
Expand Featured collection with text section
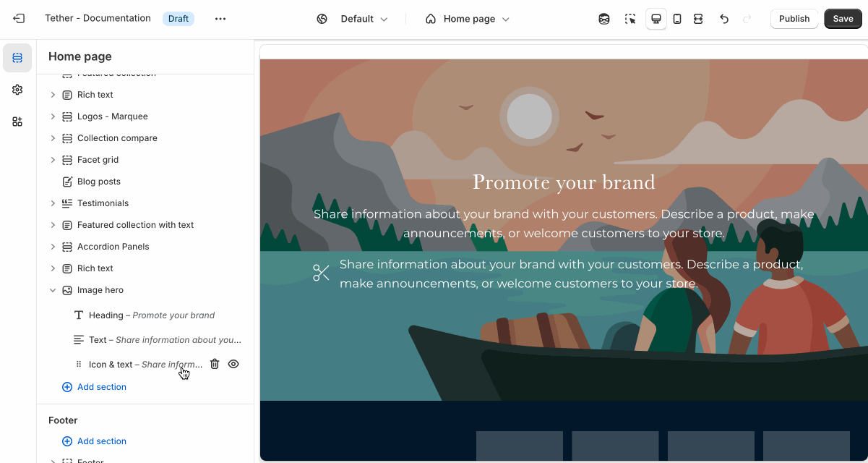point(53,225)
